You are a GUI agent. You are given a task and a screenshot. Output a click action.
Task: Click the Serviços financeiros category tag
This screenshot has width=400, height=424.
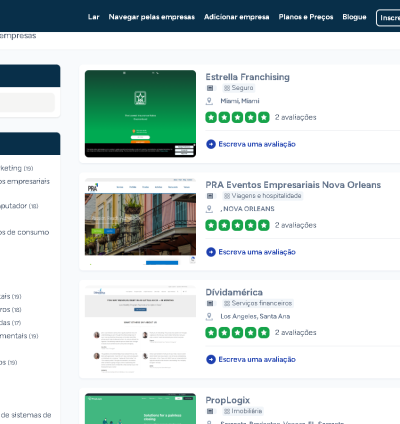(x=258, y=303)
